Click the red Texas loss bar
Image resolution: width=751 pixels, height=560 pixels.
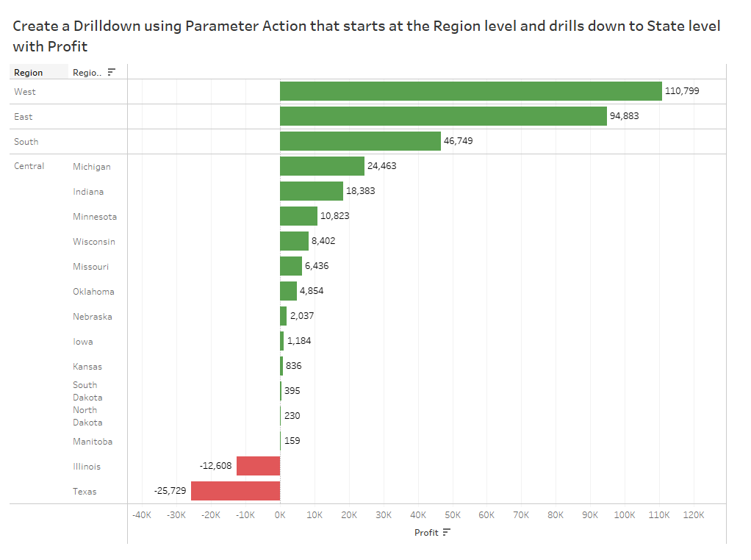tap(235, 491)
